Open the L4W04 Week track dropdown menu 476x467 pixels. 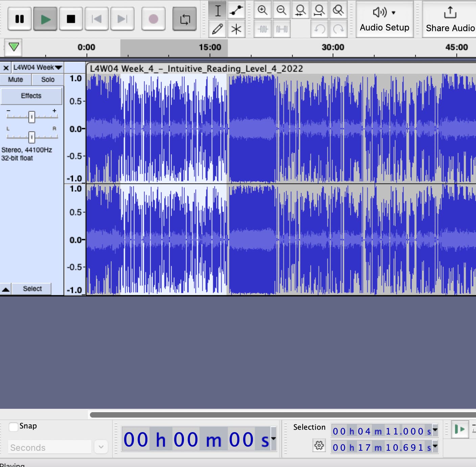tap(38, 67)
